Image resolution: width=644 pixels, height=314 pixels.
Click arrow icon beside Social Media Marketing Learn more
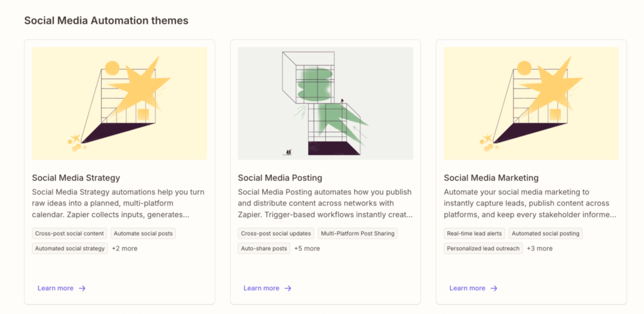tap(494, 288)
